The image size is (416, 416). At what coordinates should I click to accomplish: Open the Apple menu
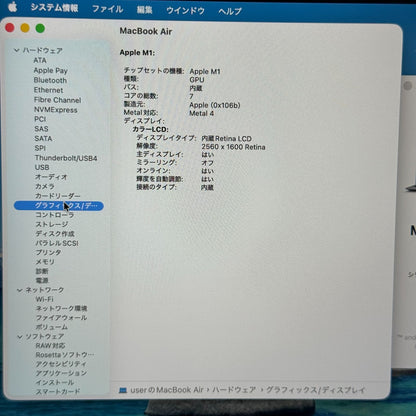pos(13,7)
